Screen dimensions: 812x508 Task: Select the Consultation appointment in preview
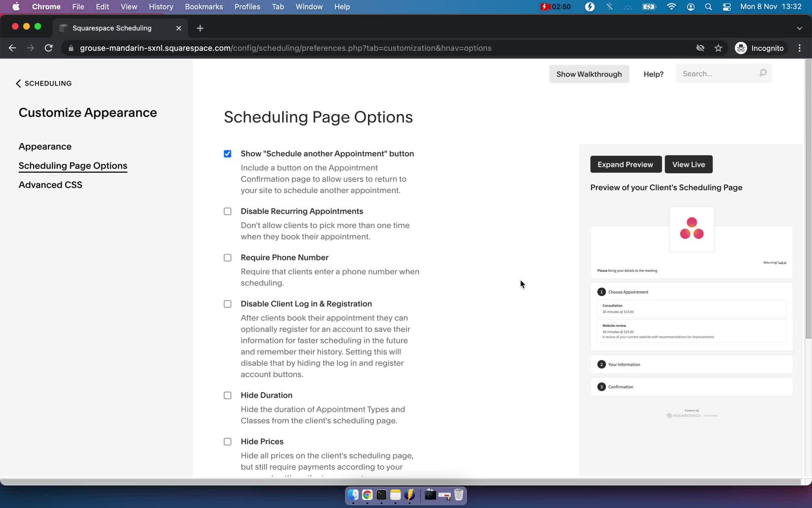(691, 309)
